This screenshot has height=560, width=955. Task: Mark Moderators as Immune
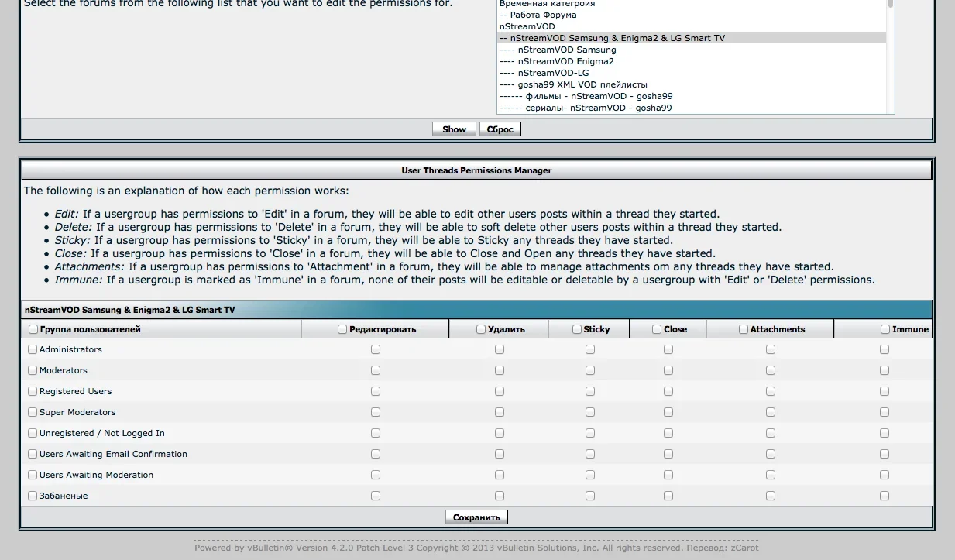(885, 370)
